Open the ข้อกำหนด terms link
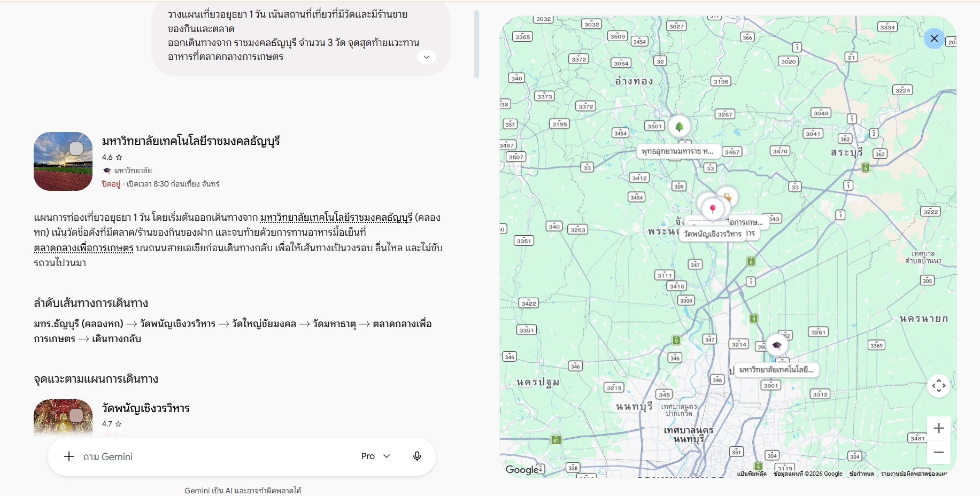980x496 pixels. (861, 474)
